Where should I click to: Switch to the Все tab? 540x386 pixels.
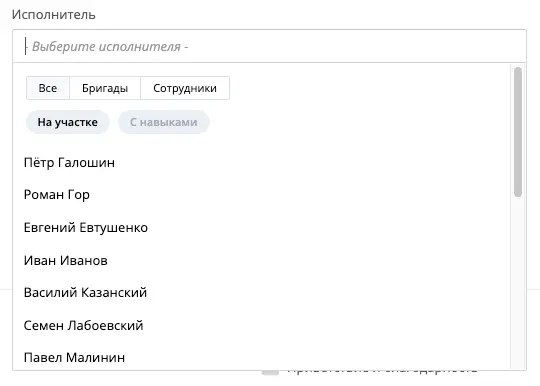pyautogui.click(x=48, y=88)
